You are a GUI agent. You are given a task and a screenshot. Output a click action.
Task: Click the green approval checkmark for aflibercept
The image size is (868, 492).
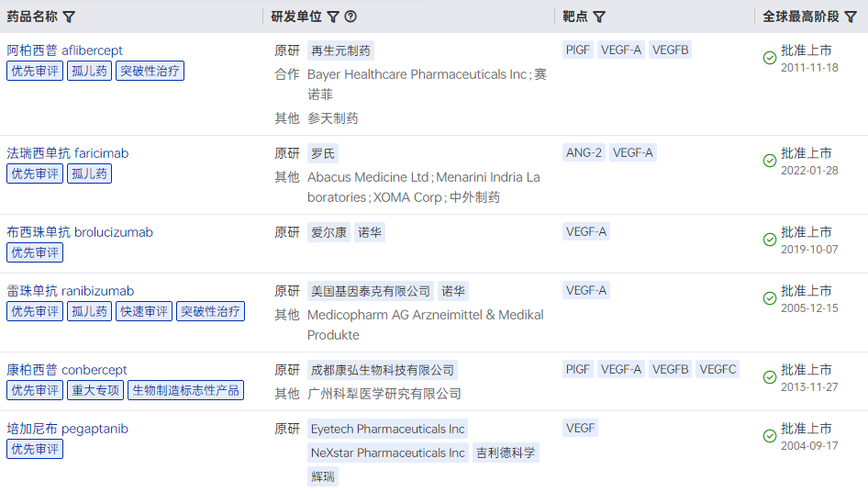[x=770, y=58]
